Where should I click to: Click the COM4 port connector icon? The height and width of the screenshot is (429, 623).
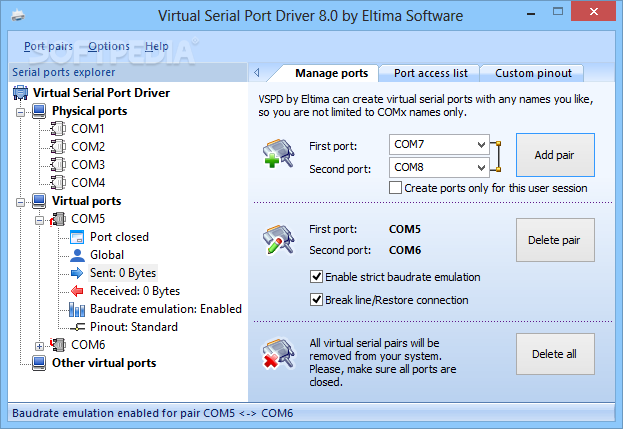[x=58, y=182]
